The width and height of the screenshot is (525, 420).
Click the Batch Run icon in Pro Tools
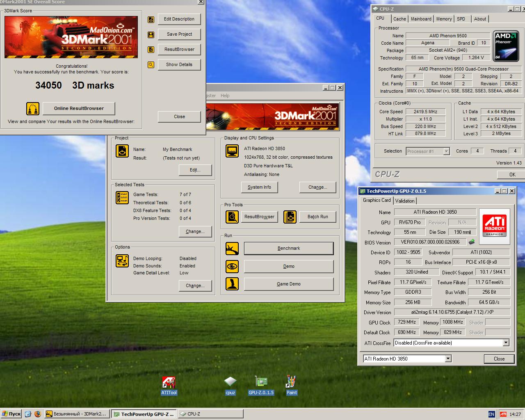tap(290, 217)
